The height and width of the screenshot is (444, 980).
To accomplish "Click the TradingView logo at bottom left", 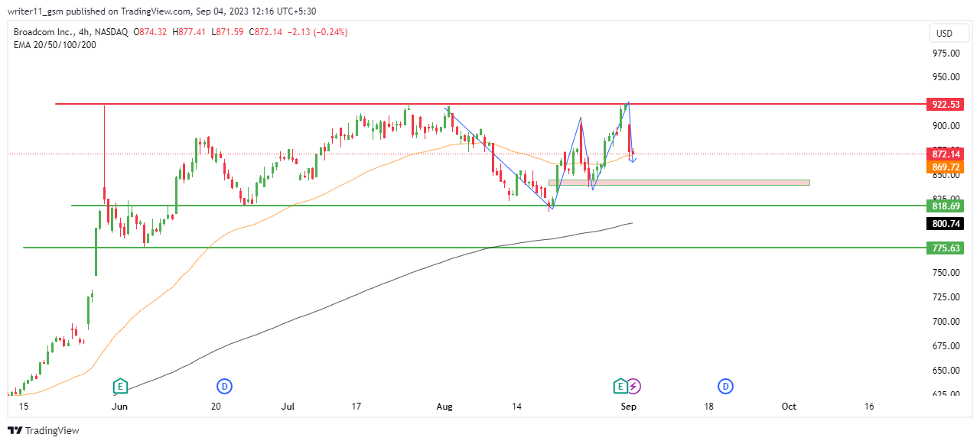I will [x=44, y=431].
